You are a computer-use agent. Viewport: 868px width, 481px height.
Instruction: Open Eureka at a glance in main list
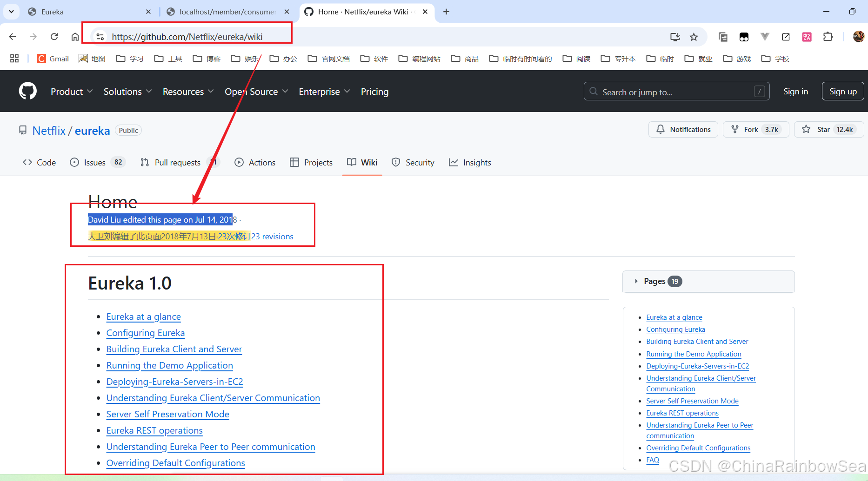coord(143,316)
